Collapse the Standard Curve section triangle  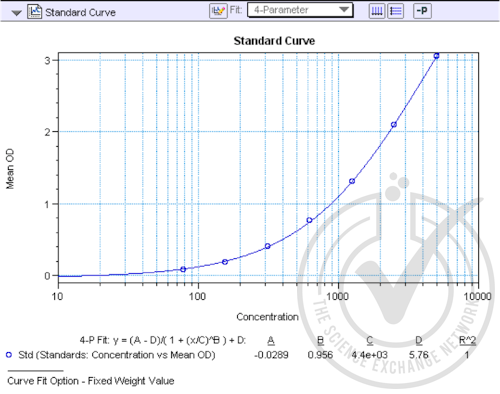[16, 13]
